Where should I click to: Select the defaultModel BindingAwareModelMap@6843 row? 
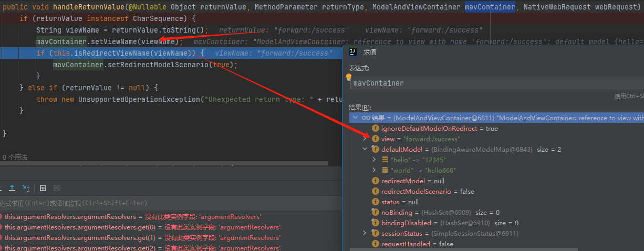[496, 149]
